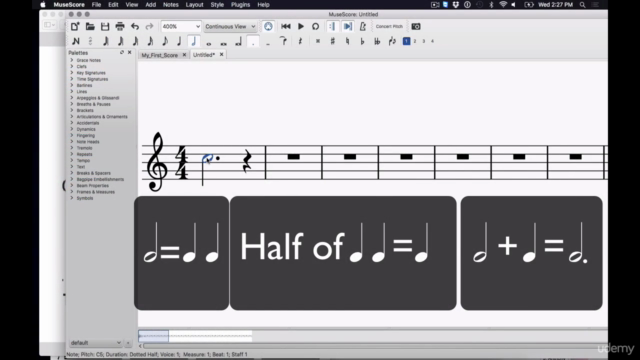Apply a natural accidental
This screenshot has height=360, width=640.
tap(347, 41)
